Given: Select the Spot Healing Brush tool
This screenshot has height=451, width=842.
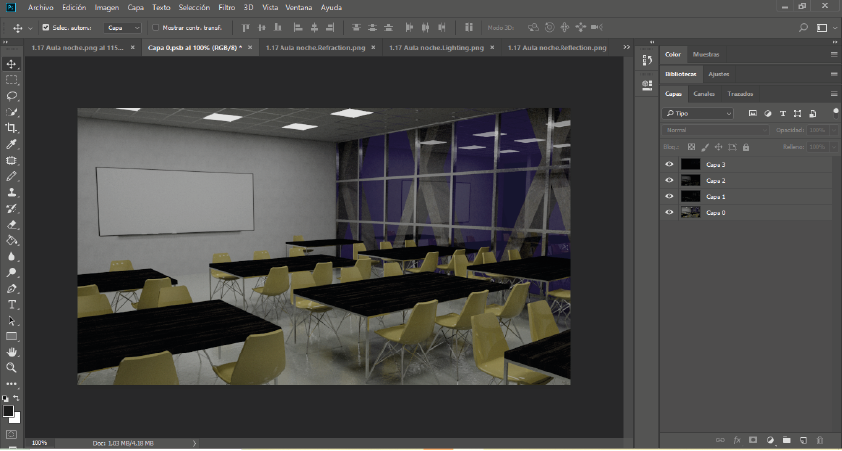Looking at the screenshot, I should click(11, 160).
